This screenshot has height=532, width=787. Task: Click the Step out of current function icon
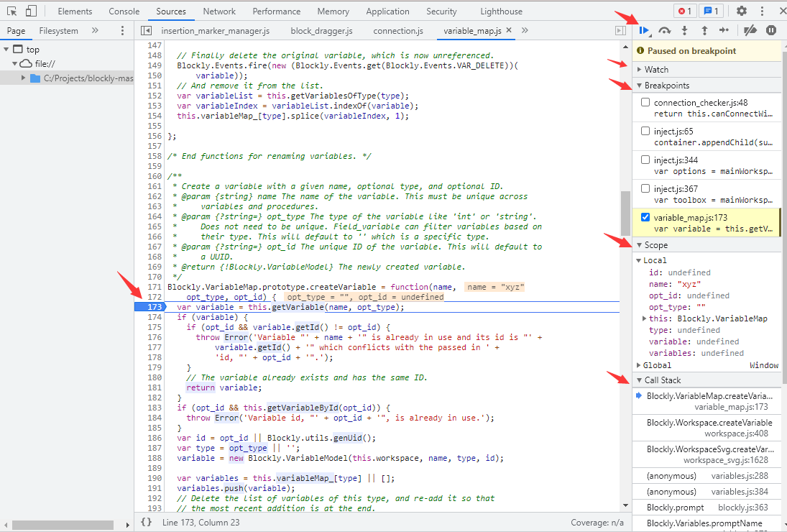tap(704, 31)
